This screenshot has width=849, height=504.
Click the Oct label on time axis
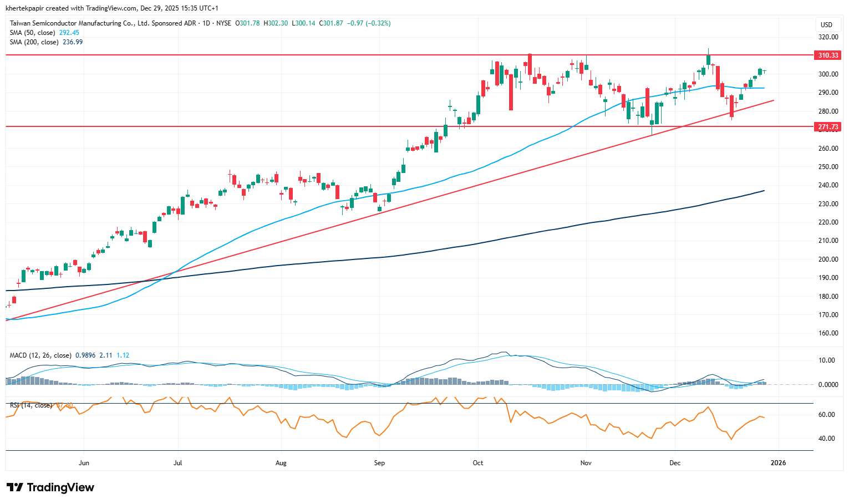[478, 463]
